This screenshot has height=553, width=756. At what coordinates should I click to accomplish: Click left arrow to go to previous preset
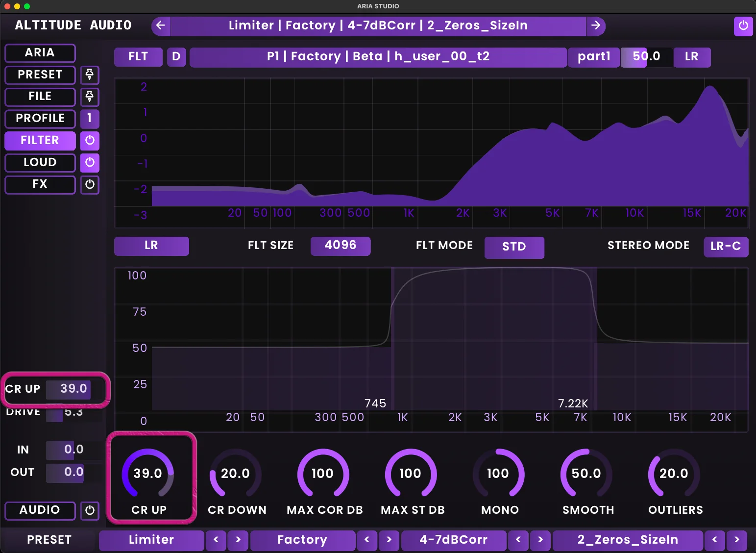[x=161, y=26]
